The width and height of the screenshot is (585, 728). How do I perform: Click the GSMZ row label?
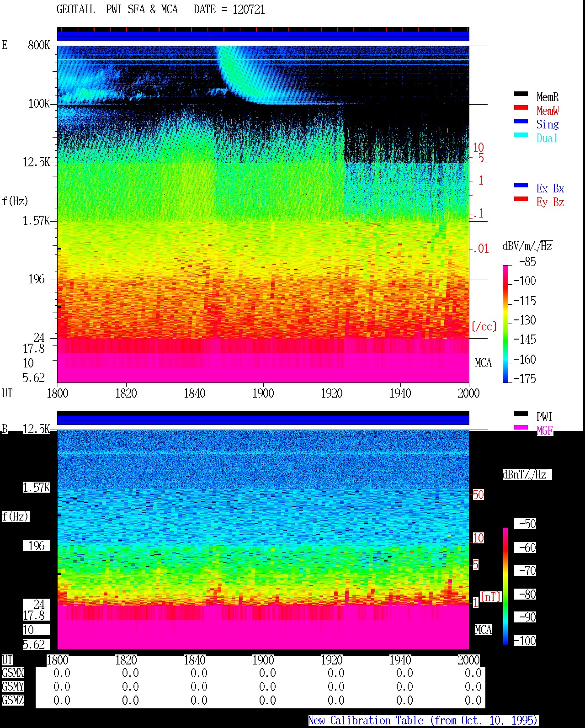click(13, 700)
